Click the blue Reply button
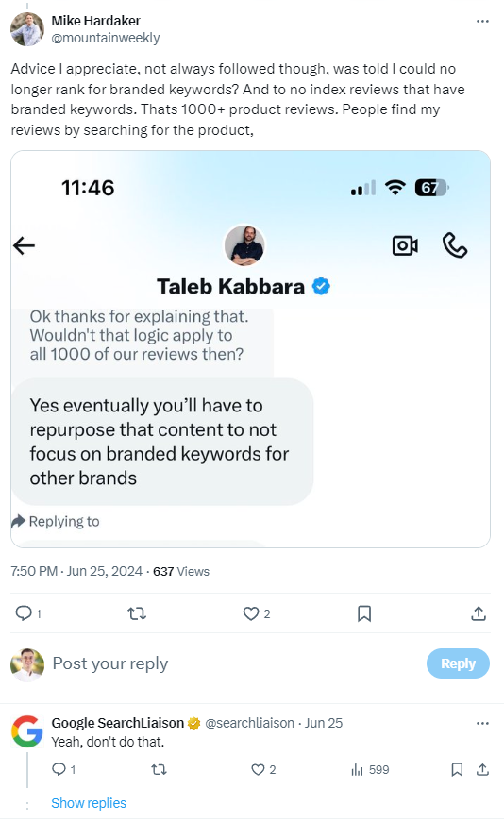The height and width of the screenshot is (822, 504). [x=458, y=663]
